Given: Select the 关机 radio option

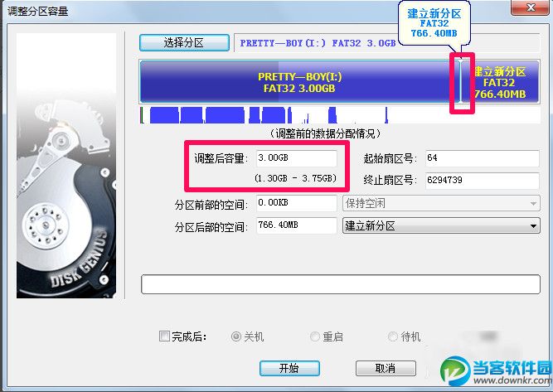Looking at the screenshot, I should pyautogui.click(x=235, y=336).
